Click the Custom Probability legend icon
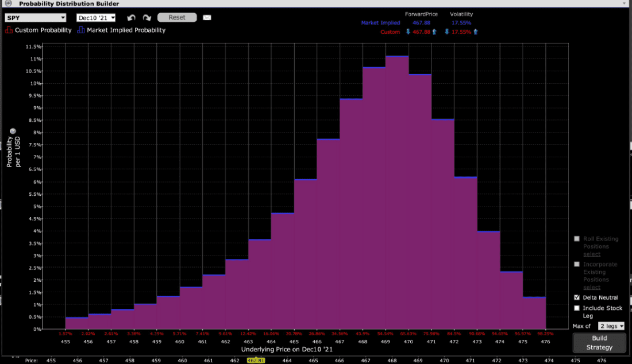This screenshot has width=632, height=364. tap(9, 30)
